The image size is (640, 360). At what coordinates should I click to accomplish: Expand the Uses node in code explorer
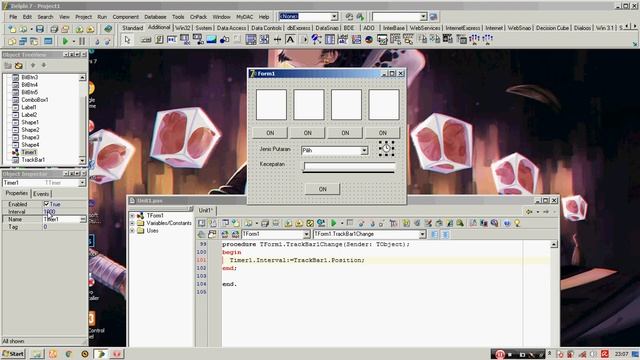(x=132, y=231)
